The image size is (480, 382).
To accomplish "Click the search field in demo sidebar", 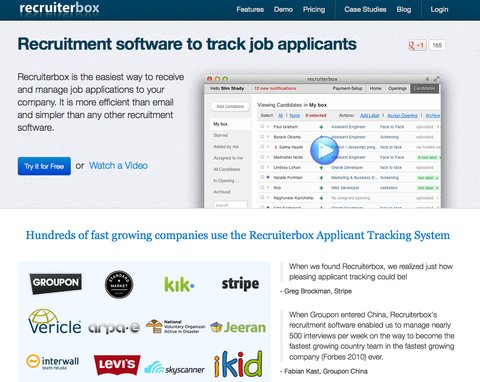I will (230, 204).
